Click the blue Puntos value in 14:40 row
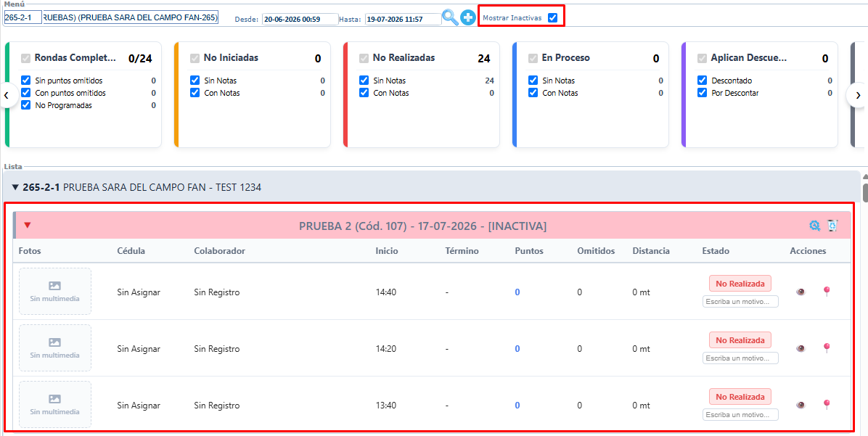868x436 pixels. [517, 292]
